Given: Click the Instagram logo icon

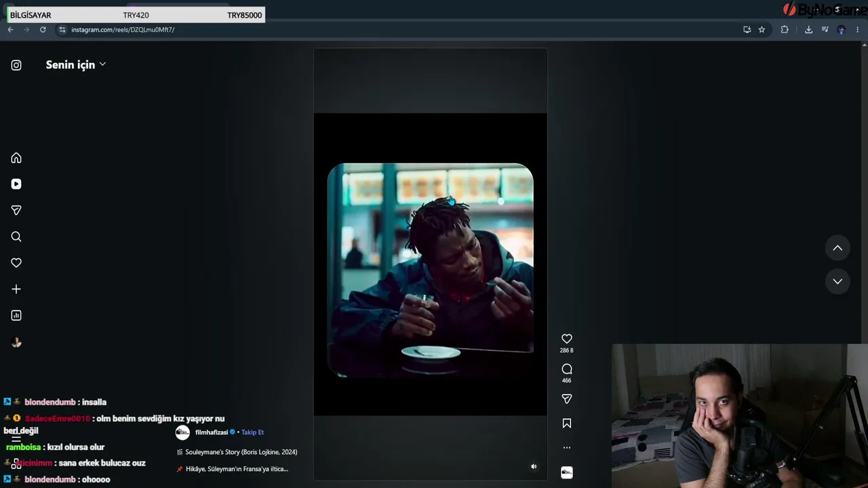Looking at the screenshot, I should [x=16, y=65].
